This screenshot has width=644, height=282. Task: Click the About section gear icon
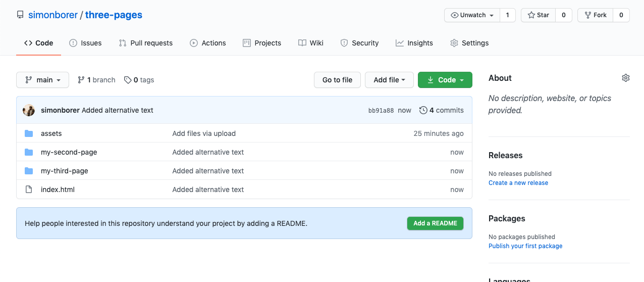click(x=626, y=78)
